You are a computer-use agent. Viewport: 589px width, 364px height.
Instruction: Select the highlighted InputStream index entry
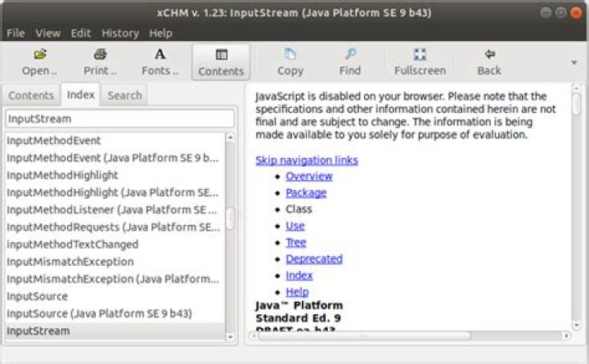(x=115, y=331)
